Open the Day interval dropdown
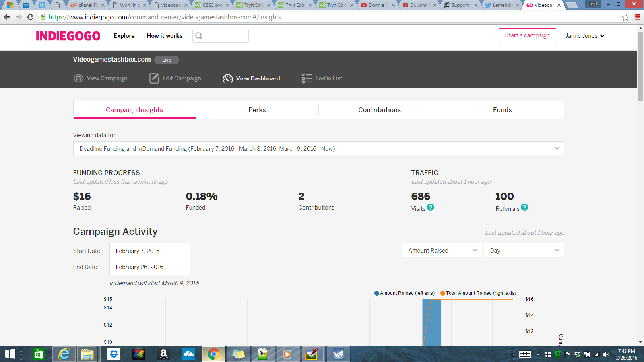Viewport: 644px width, 362px height. (x=524, y=250)
